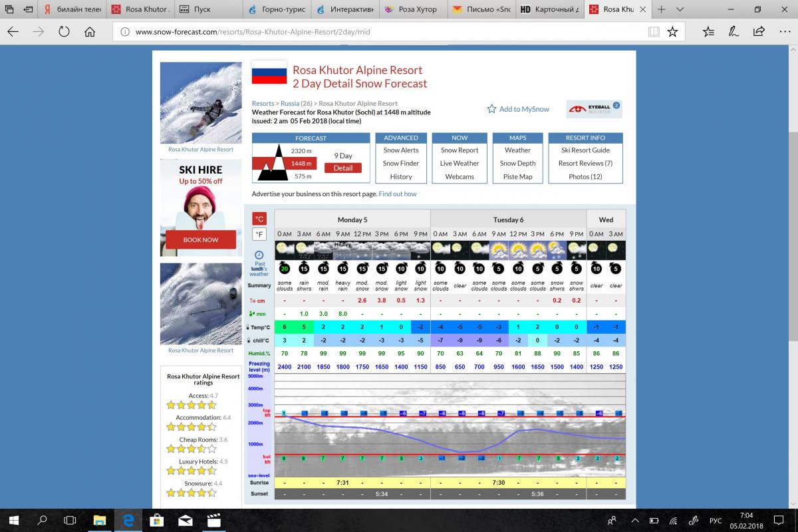Select Celsius temperature units
The height and width of the screenshot is (532, 798).
click(x=259, y=219)
